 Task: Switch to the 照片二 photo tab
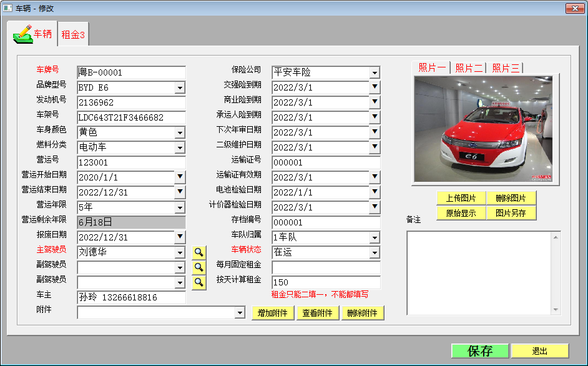click(x=468, y=68)
